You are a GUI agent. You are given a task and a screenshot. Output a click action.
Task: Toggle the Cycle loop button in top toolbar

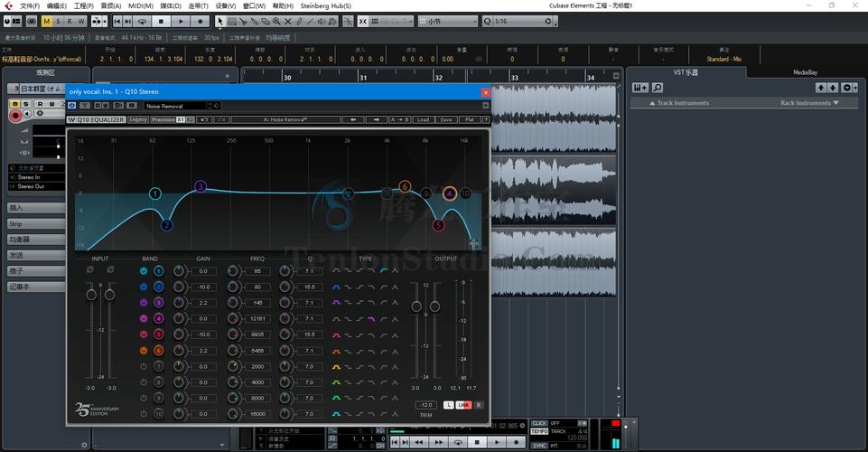tap(143, 21)
